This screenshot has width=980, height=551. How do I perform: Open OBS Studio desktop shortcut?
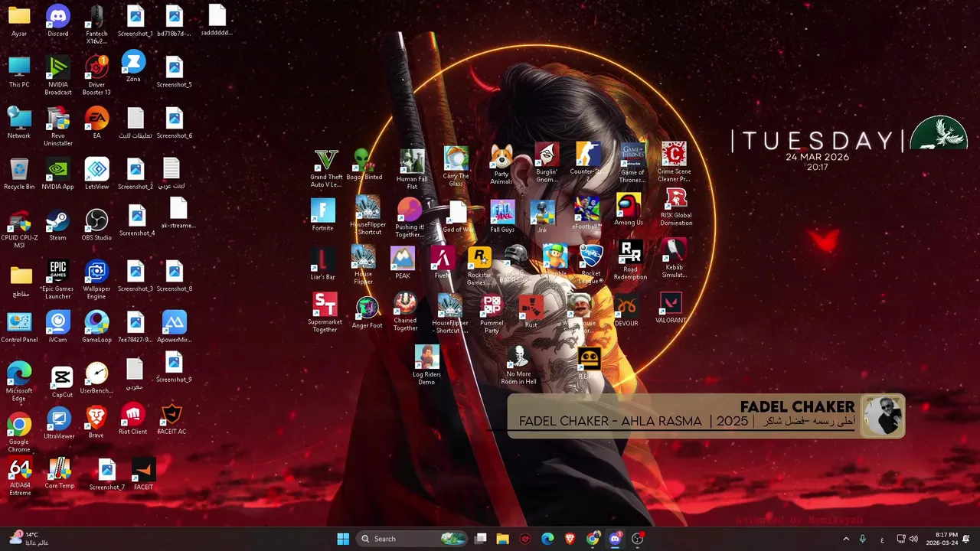[96, 225]
